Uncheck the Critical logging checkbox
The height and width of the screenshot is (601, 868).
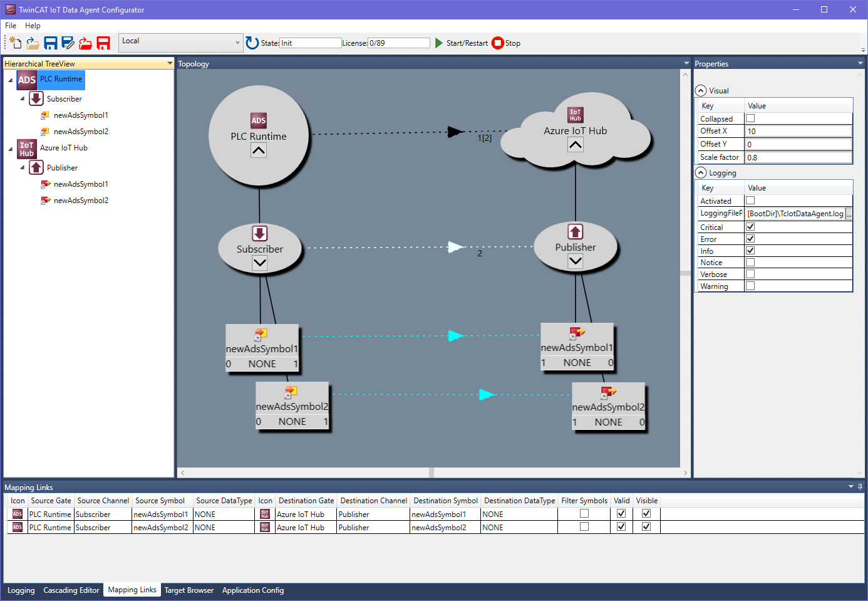(750, 227)
